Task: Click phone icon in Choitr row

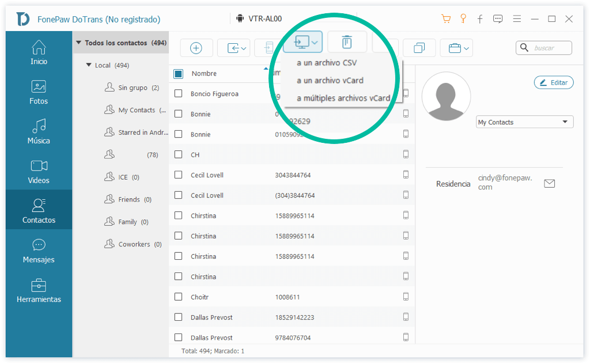Action: click(406, 296)
